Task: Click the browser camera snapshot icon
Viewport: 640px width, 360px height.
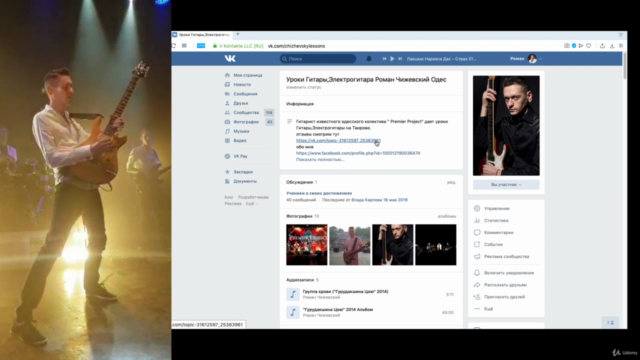Action: click(567, 46)
